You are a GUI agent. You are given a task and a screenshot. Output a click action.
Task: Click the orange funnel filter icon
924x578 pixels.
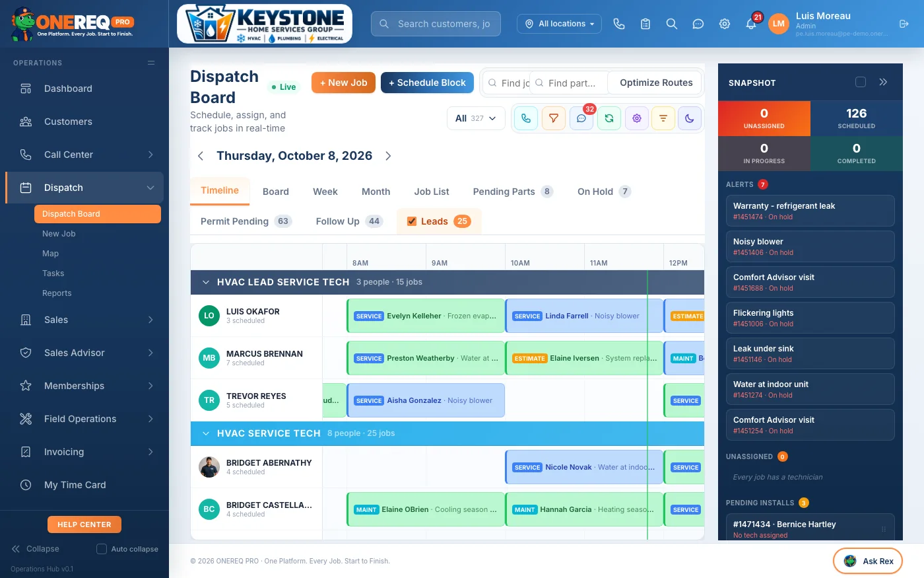click(x=554, y=118)
